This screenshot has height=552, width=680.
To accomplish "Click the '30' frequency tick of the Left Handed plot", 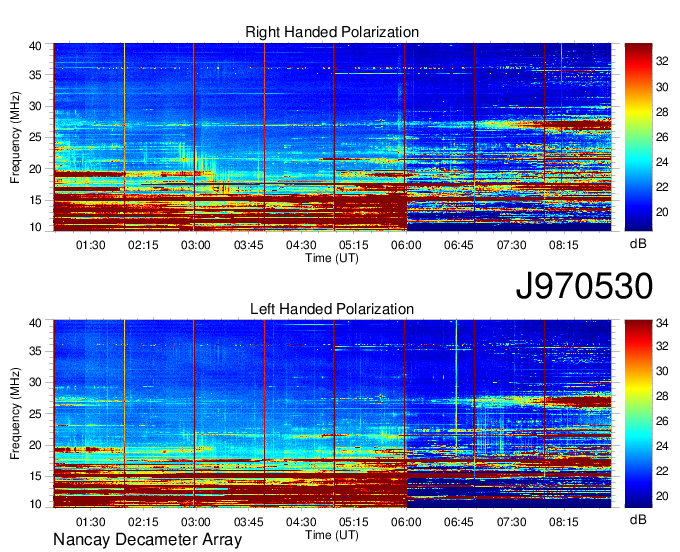I will click(35, 382).
